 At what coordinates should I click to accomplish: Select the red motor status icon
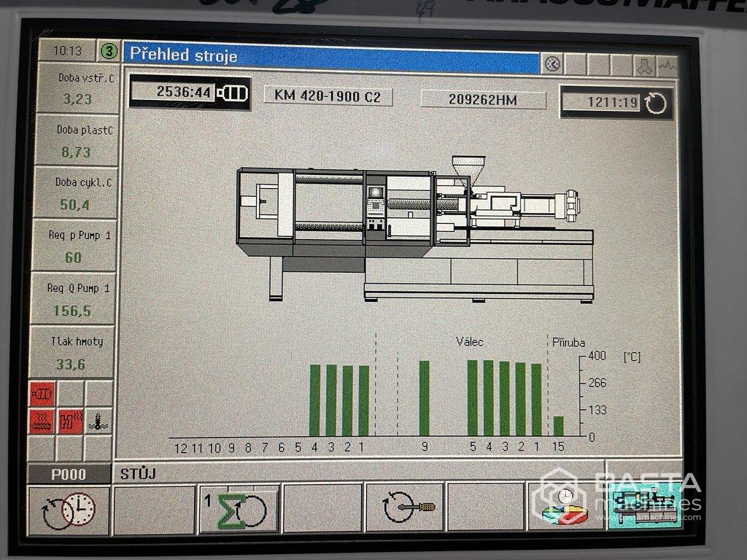click(x=42, y=394)
